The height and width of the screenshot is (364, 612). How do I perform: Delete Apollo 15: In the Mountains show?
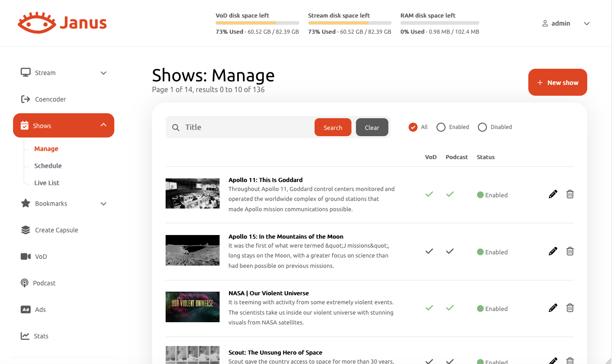pos(570,251)
